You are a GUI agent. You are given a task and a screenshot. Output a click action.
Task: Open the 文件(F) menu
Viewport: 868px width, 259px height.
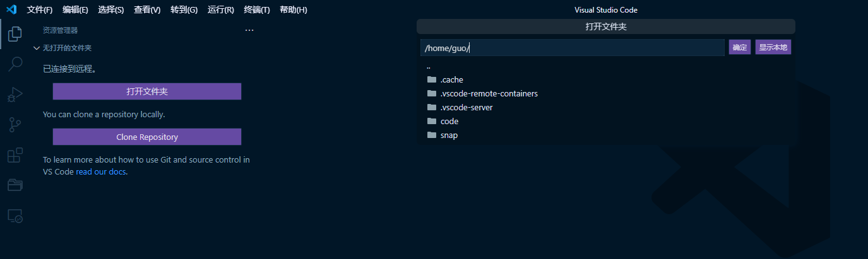(x=40, y=10)
